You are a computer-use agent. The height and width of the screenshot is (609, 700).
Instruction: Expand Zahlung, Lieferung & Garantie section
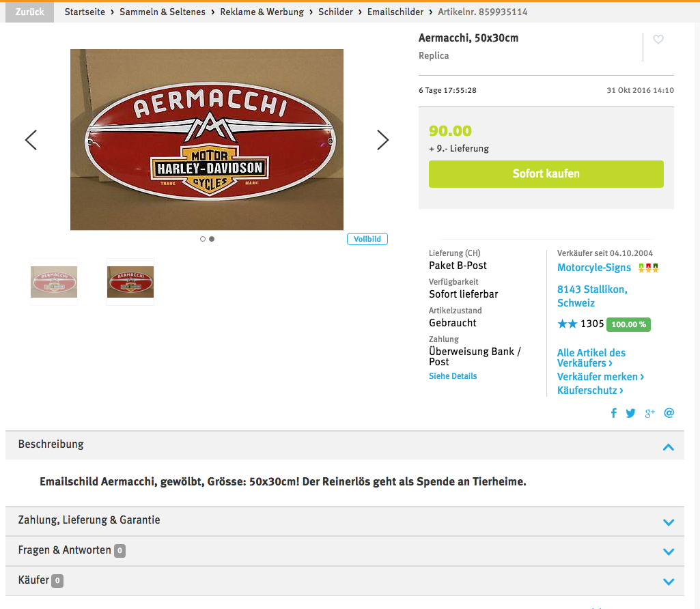pyautogui.click(x=345, y=521)
